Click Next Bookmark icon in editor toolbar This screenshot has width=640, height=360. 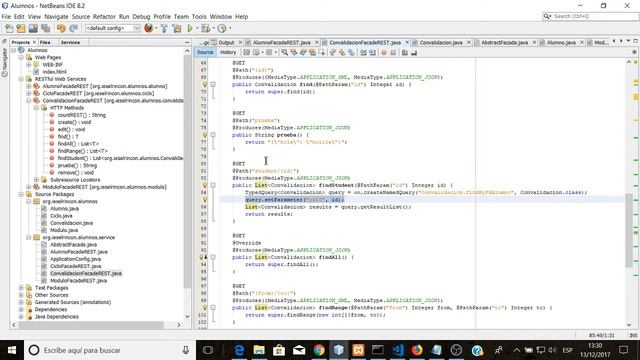(342, 52)
